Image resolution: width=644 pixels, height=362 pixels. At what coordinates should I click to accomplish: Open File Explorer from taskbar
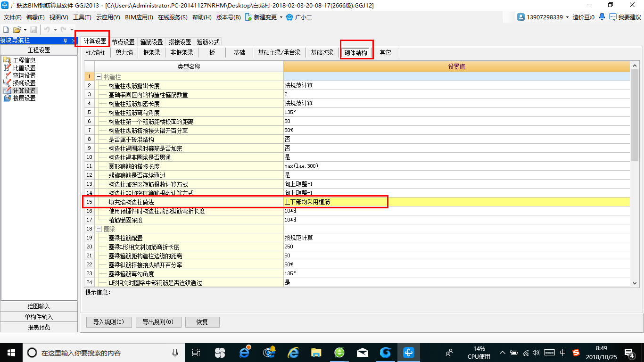316,353
